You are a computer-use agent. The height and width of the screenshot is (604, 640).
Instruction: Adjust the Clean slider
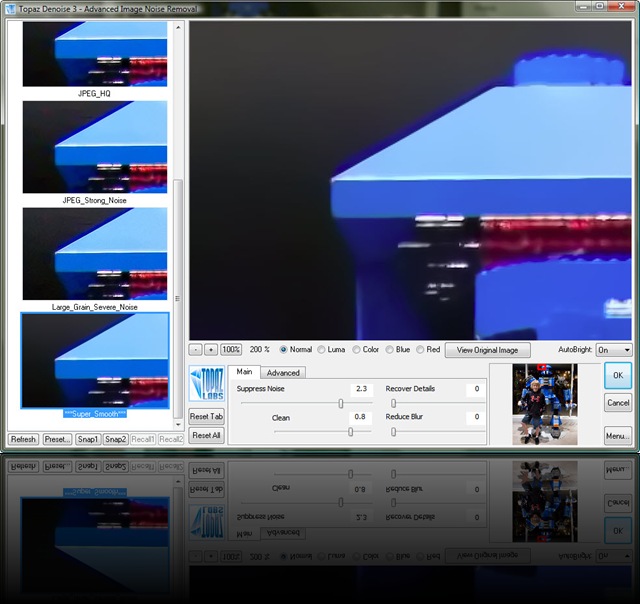350,431
